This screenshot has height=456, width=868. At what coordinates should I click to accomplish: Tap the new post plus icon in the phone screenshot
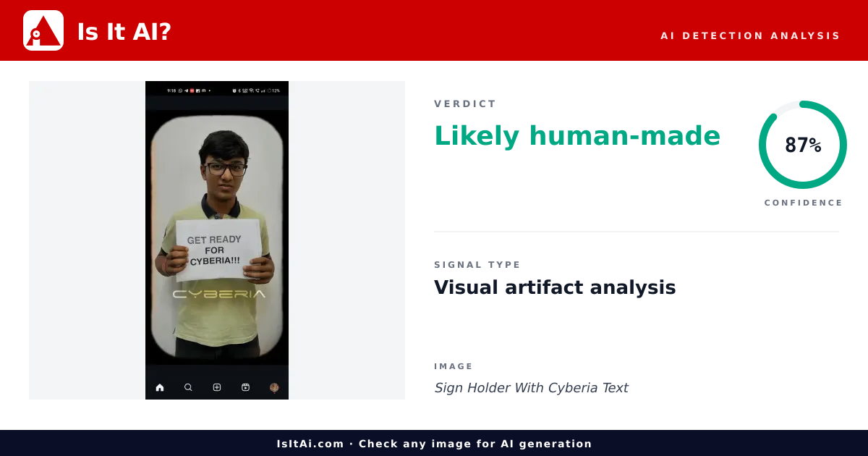[217, 387]
